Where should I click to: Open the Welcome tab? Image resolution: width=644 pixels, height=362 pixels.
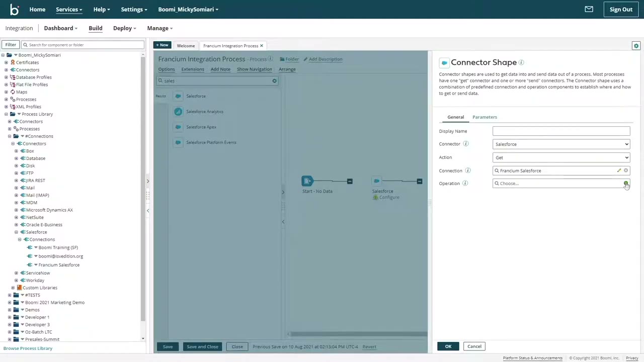coord(186,46)
